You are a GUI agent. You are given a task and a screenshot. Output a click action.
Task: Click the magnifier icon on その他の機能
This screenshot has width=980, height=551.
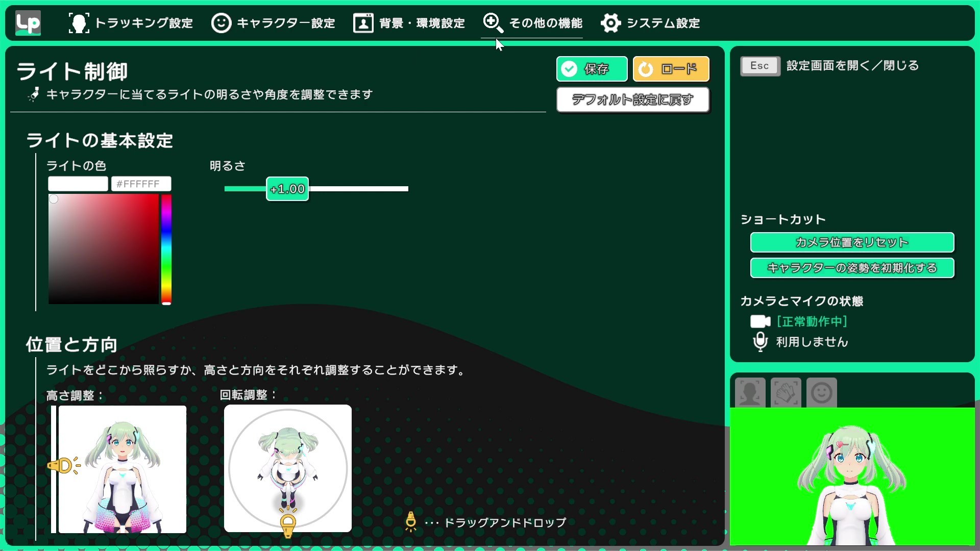tap(493, 22)
